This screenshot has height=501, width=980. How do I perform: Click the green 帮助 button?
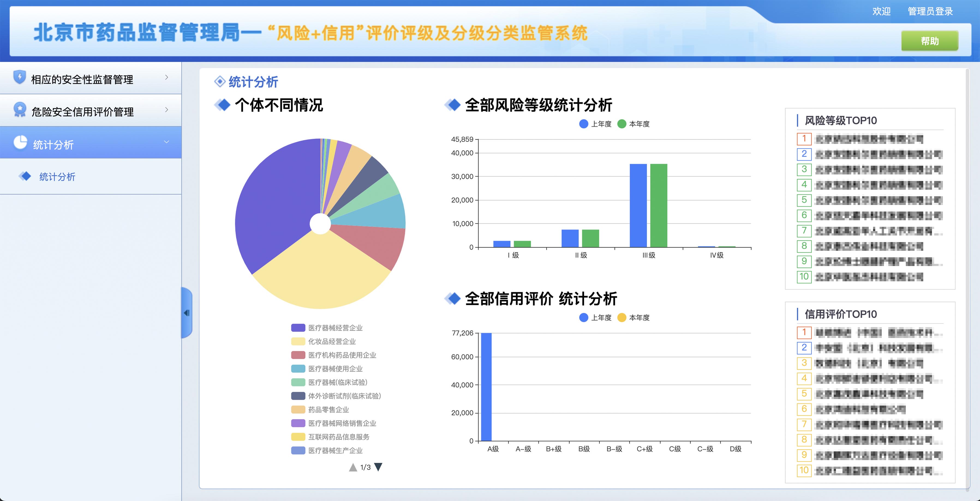coord(930,41)
